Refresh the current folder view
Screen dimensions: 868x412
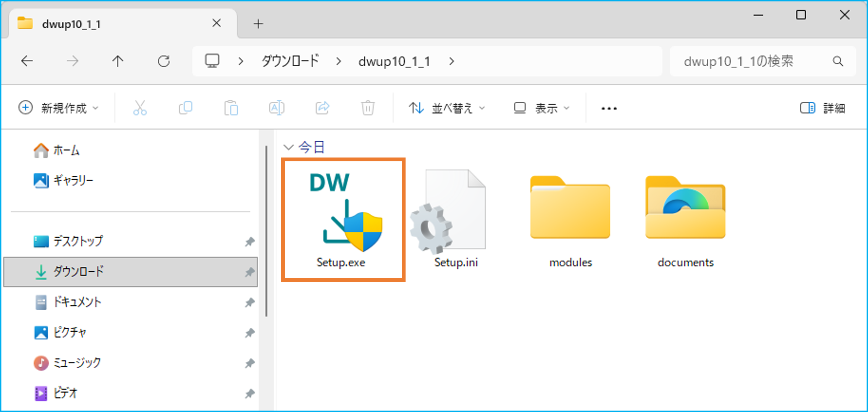coord(164,61)
